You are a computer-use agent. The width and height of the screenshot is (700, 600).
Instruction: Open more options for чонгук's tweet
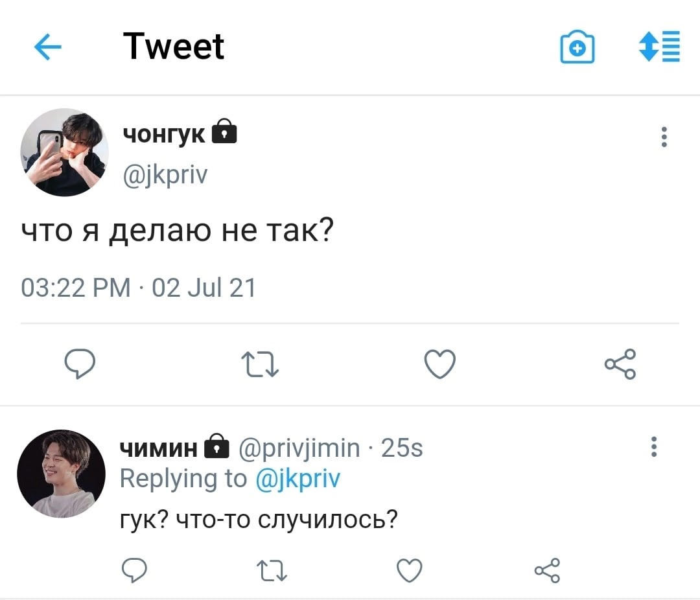coord(664,137)
